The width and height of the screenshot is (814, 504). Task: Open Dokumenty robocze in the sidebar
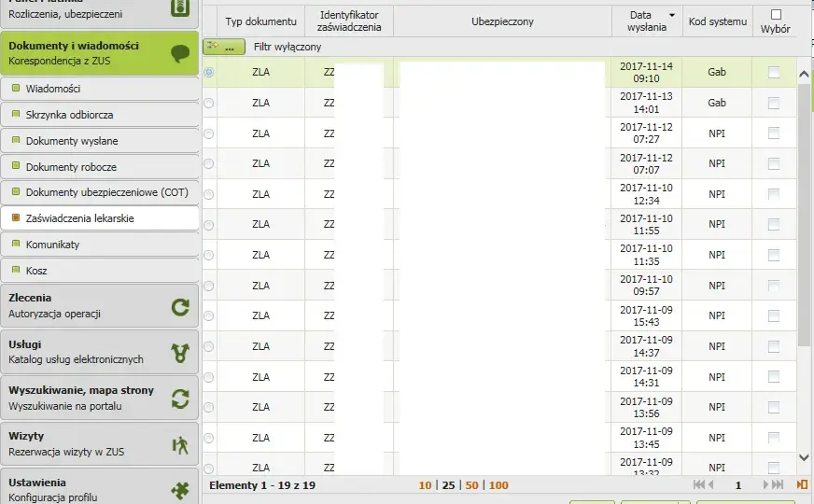(100, 167)
